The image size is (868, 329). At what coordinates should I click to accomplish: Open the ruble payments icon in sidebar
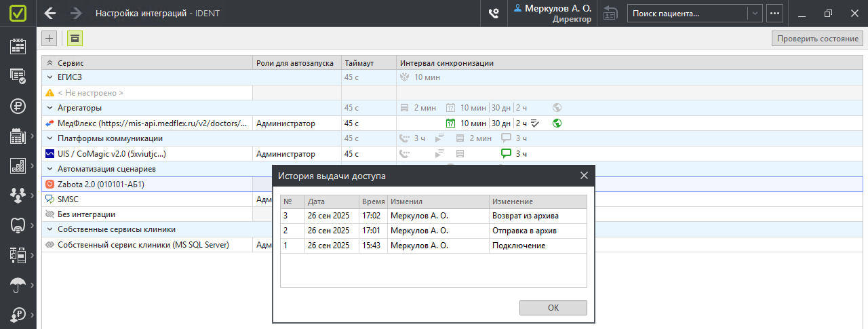[18, 106]
